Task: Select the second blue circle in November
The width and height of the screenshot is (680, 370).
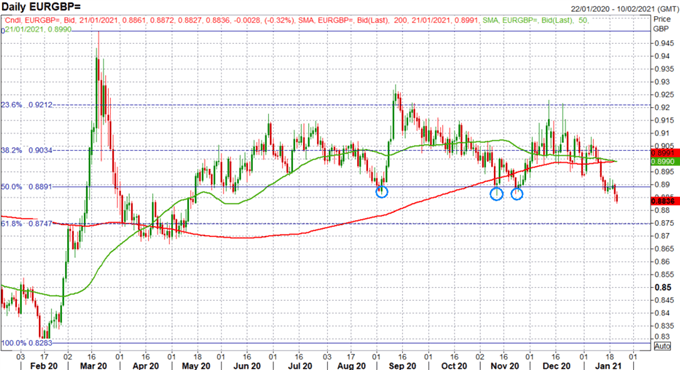Action: [x=517, y=194]
